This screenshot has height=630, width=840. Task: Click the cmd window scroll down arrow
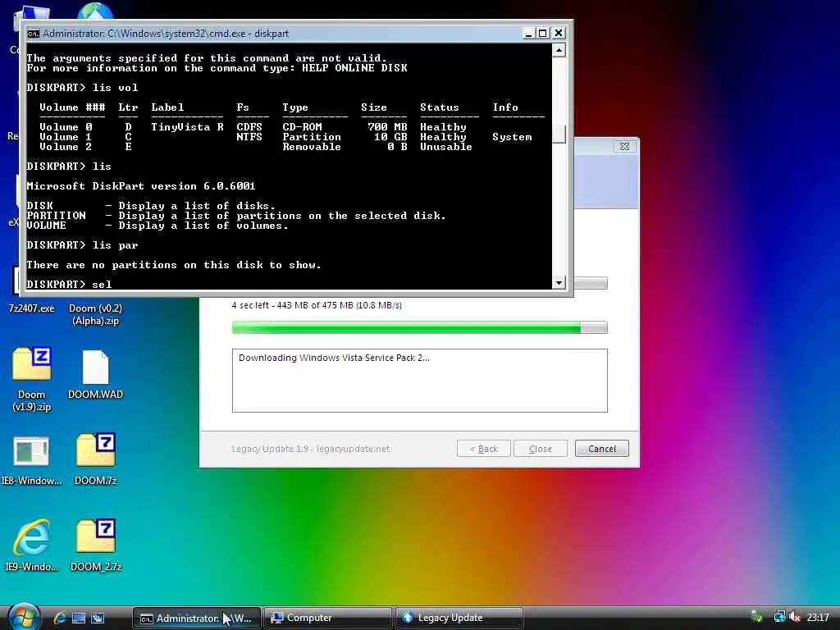point(559,282)
